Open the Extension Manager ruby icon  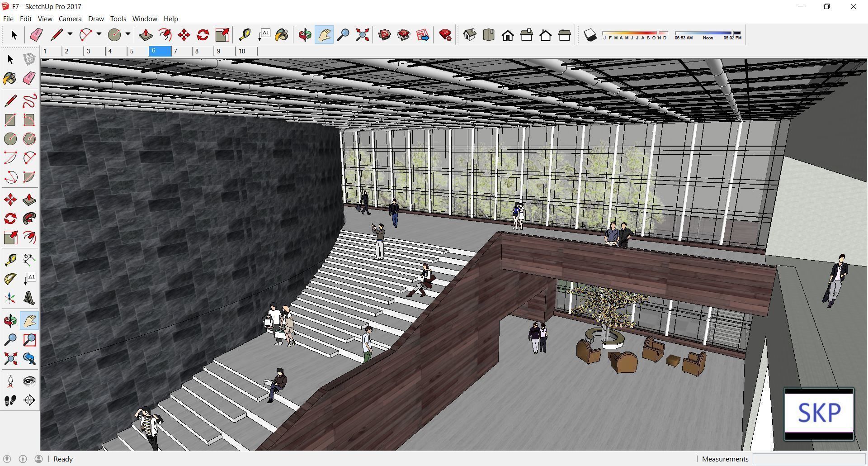tap(445, 35)
